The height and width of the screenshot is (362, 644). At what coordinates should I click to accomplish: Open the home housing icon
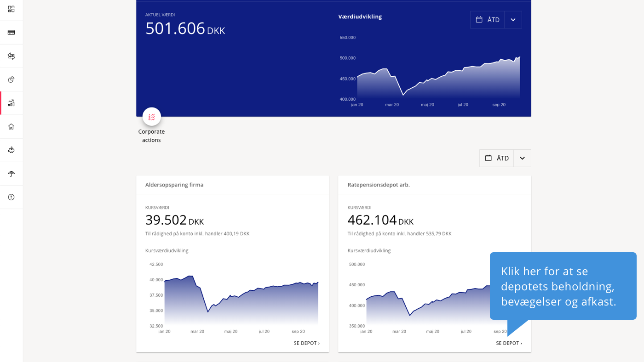[11, 126]
